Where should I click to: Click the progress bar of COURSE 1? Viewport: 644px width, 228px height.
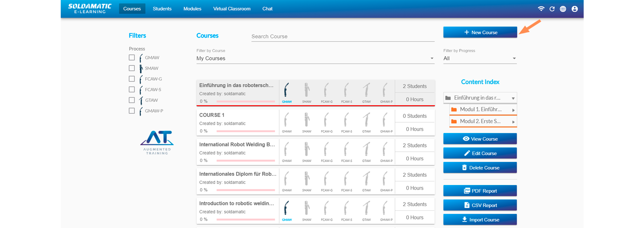click(246, 131)
